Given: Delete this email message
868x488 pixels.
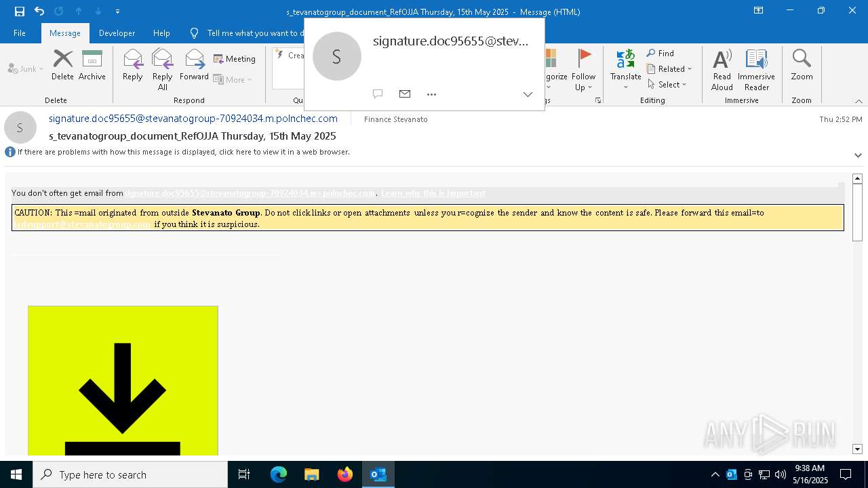Looking at the screenshot, I should 62,65.
